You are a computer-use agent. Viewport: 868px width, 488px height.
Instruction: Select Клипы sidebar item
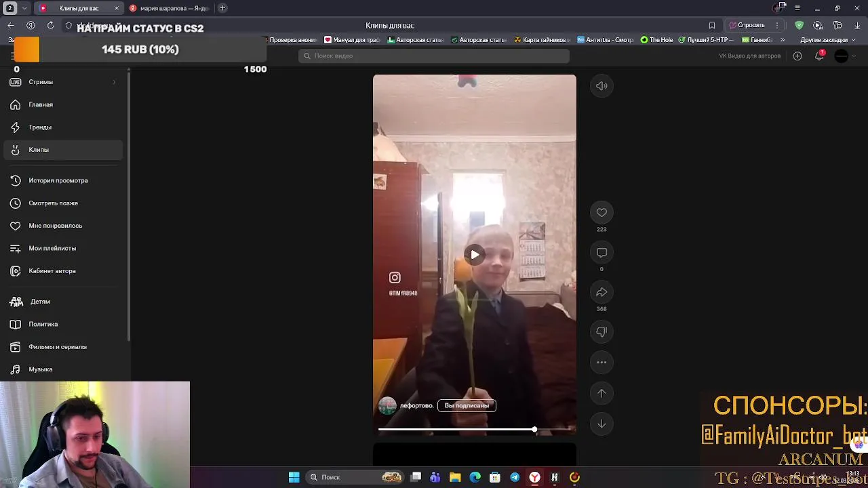(63, 150)
